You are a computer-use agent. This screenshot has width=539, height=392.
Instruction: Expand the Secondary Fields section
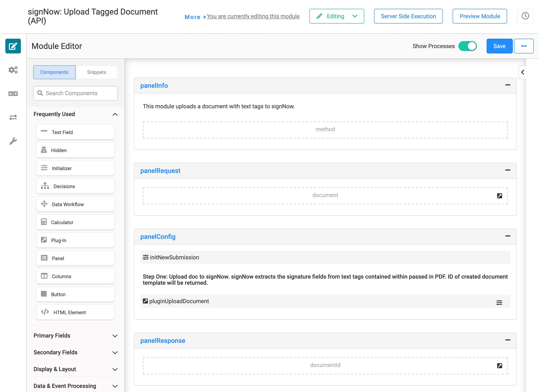click(115, 352)
